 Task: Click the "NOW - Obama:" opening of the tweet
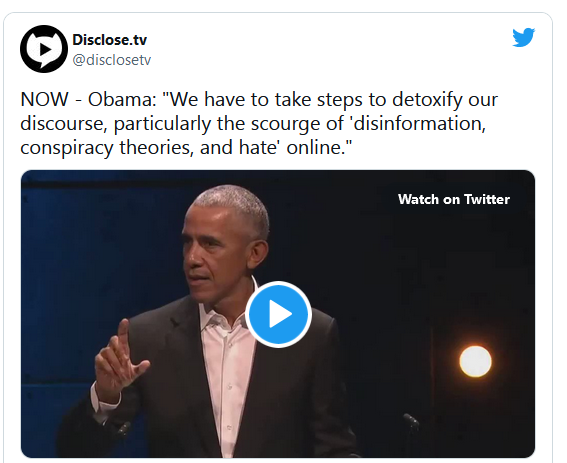[x=88, y=99]
